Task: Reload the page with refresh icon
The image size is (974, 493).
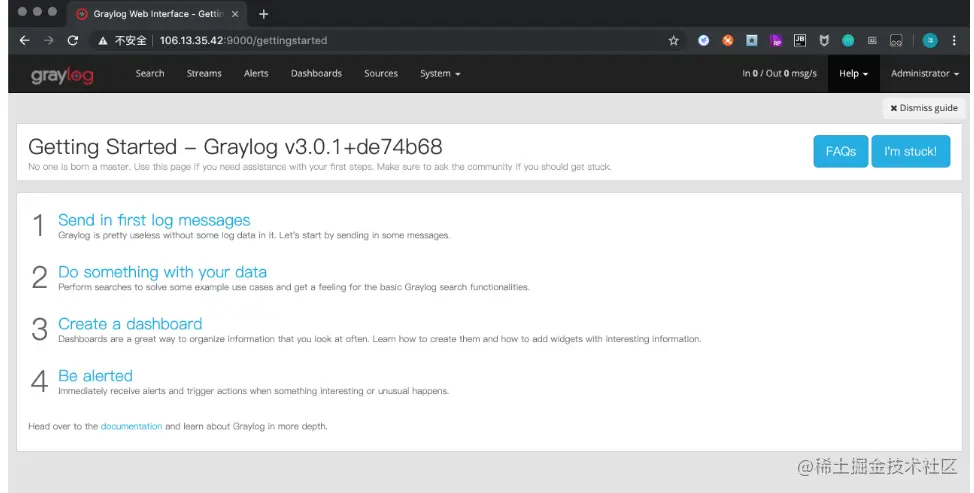Action: [73, 40]
